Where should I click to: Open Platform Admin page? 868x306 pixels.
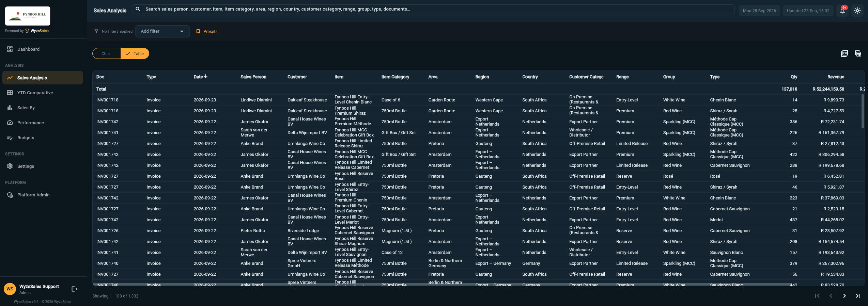coord(43,195)
